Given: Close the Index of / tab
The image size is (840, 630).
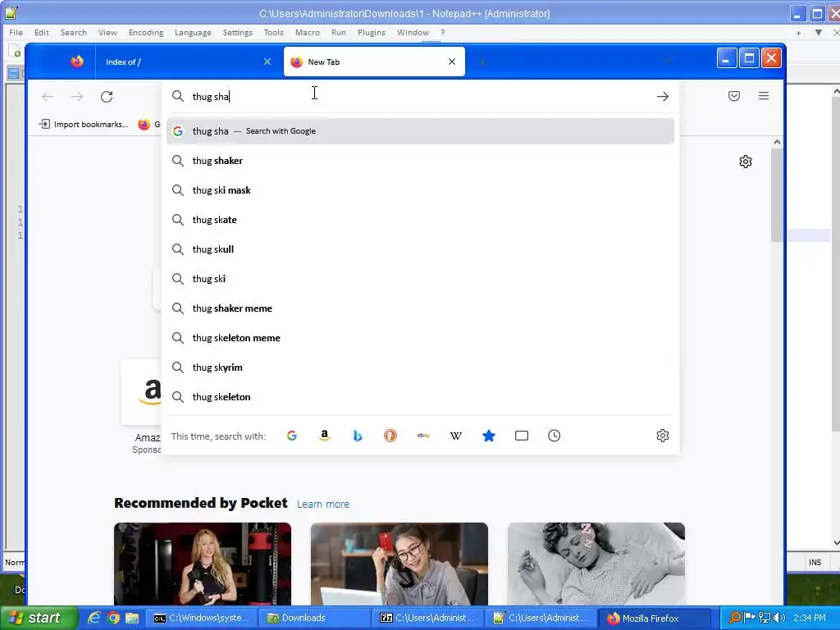Looking at the screenshot, I should [x=267, y=62].
